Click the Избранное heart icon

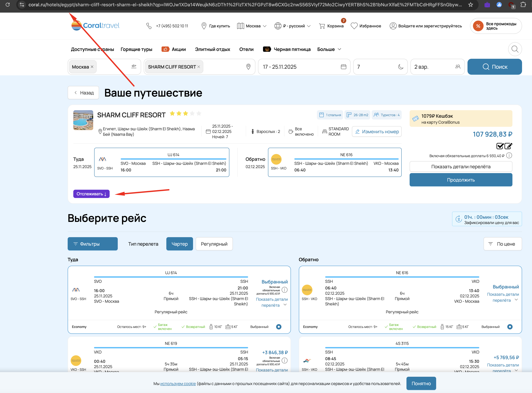(354, 26)
